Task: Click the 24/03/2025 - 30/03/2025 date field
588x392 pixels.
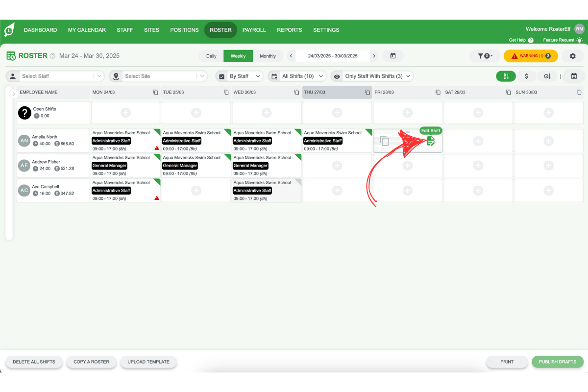Action: [x=333, y=56]
